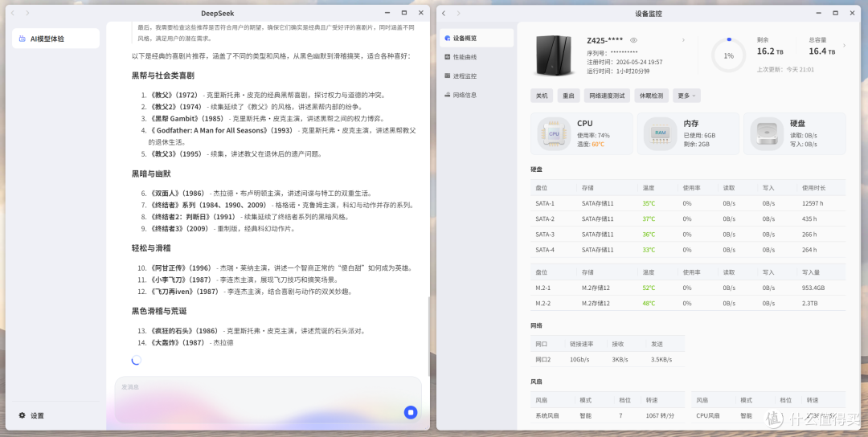Select 性能曲线 tab

click(x=477, y=57)
